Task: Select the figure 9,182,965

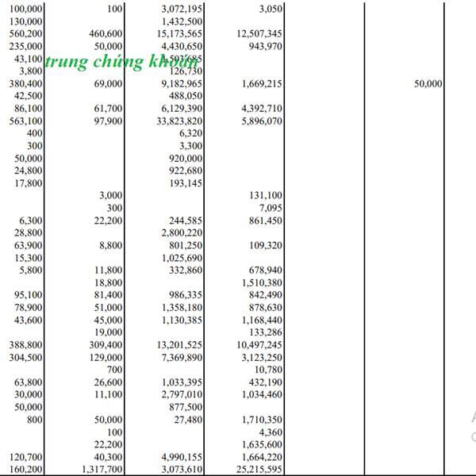Action: tap(182, 84)
